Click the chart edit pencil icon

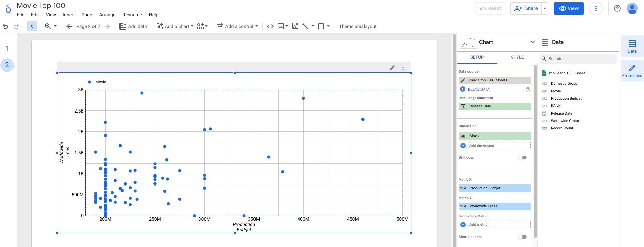[x=392, y=68]
